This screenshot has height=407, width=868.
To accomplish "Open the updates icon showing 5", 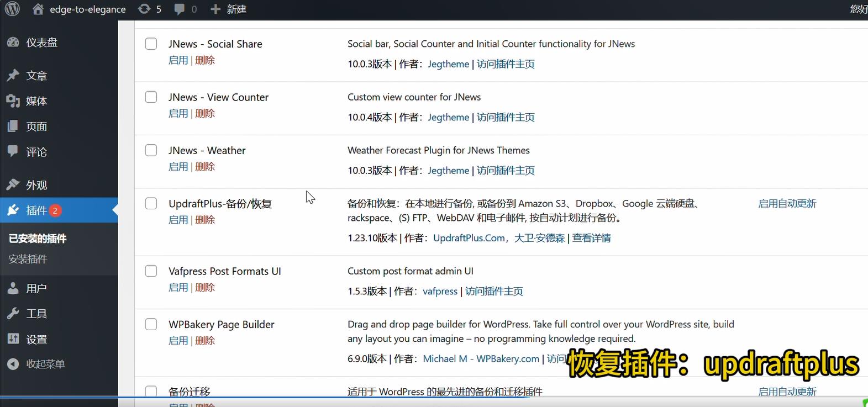I will click(x=144, y=9).
